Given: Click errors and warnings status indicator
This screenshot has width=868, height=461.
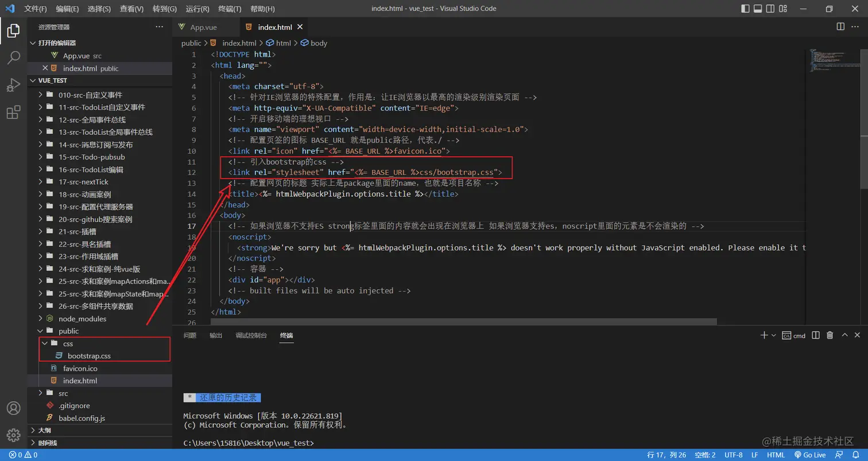Looking at the screenshot, I should point(23,455).
